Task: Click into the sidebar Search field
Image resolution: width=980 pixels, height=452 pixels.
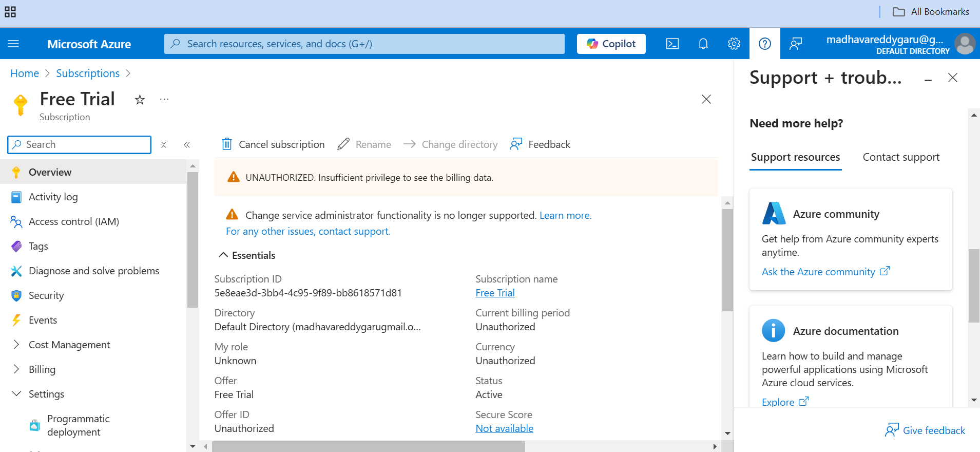Action: (80, 145)
